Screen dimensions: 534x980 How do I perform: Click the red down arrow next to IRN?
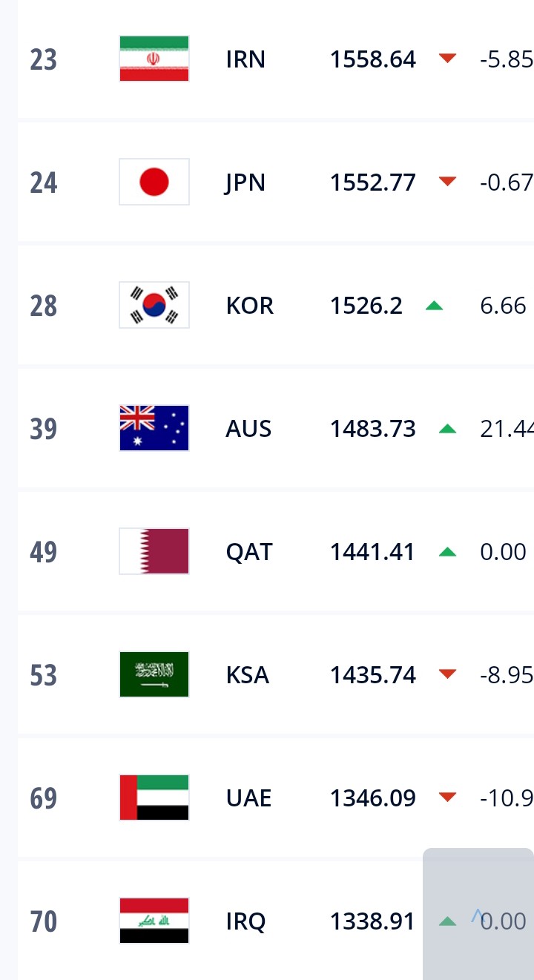[447, 59]
